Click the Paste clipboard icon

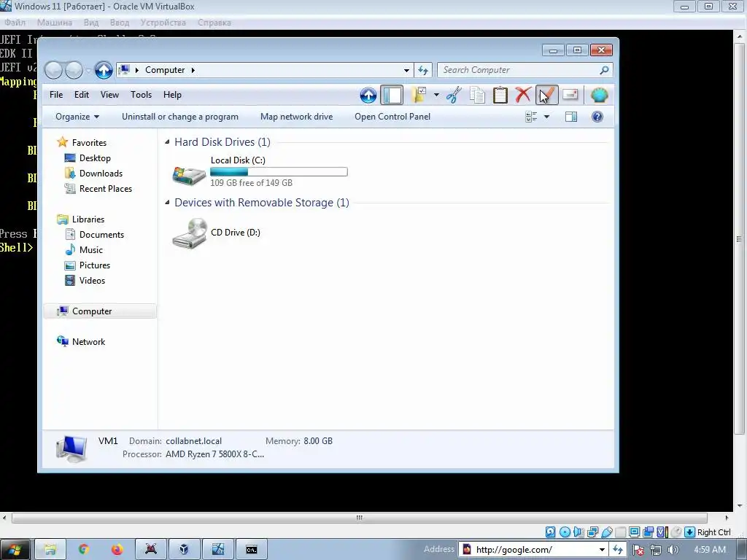click(x=500, y=95)
